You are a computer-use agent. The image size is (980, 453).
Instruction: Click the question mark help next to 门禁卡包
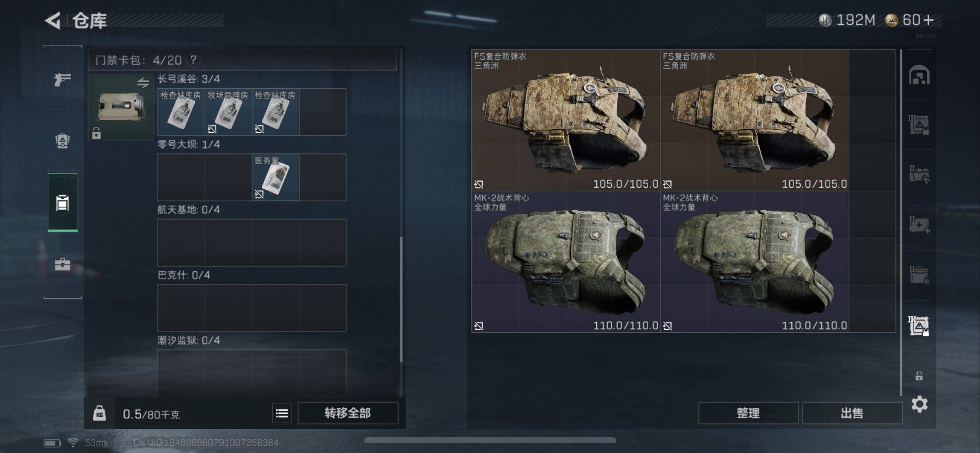point(194,60)
